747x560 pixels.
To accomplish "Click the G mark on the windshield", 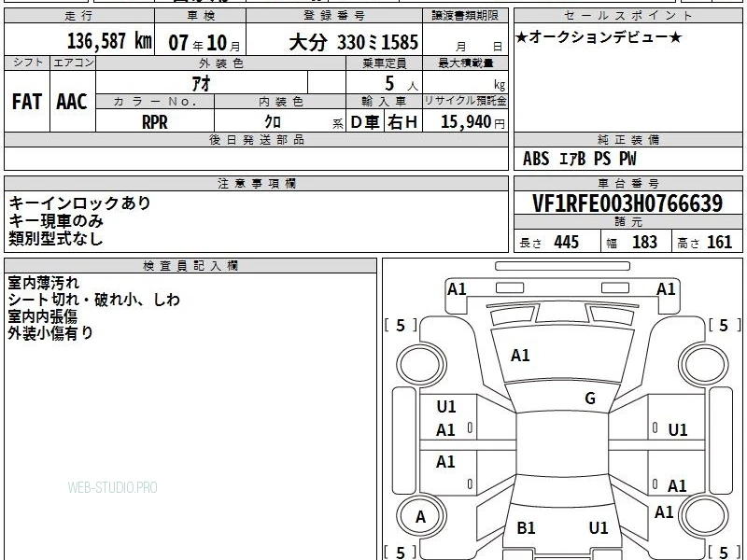I will click(x=590, y=399).
